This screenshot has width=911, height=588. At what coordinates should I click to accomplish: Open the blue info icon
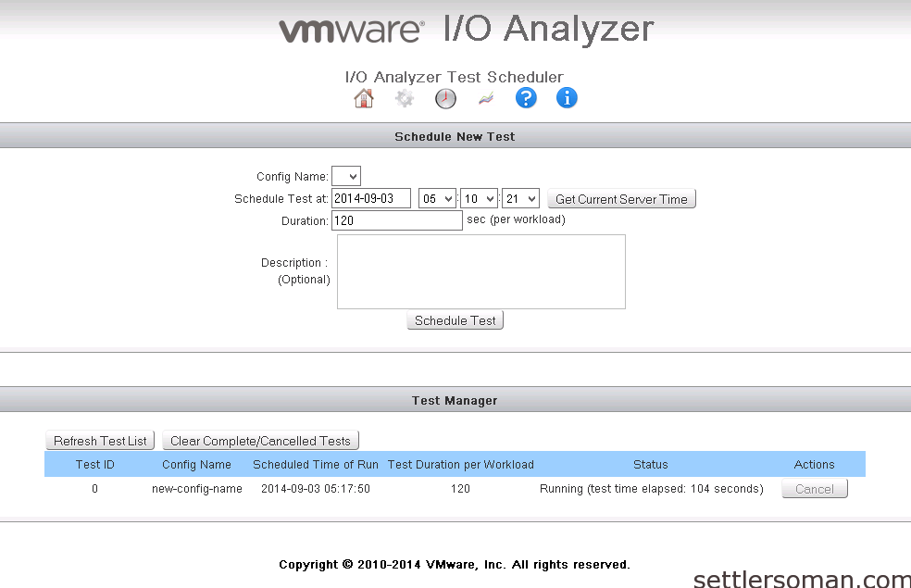(567, 97)
